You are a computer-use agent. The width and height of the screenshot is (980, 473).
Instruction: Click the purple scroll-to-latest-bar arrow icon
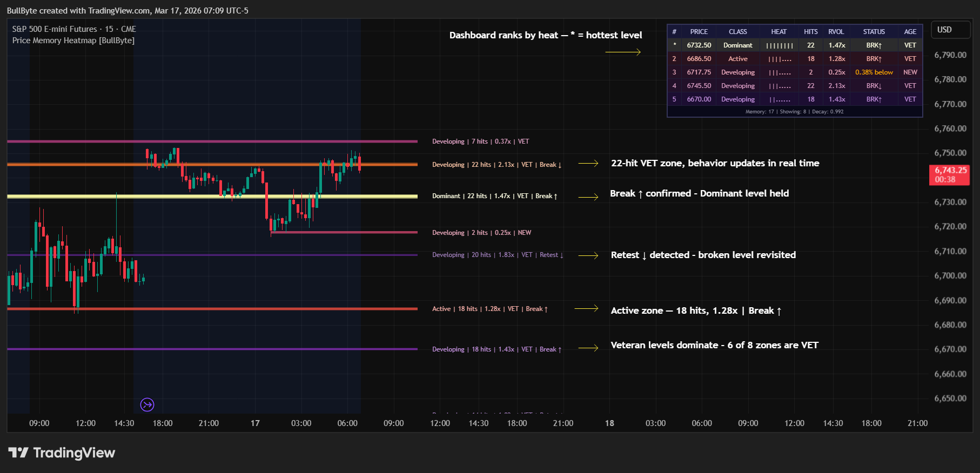pos(147,404)
